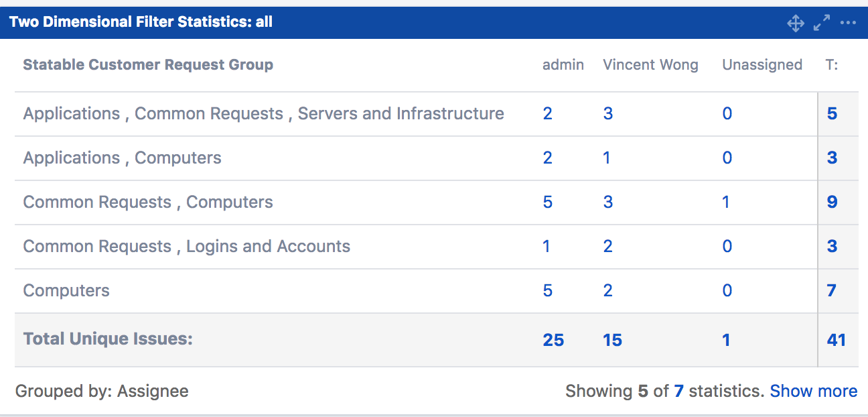
Task: Click admin total of 25 issues
Action: 553,340
